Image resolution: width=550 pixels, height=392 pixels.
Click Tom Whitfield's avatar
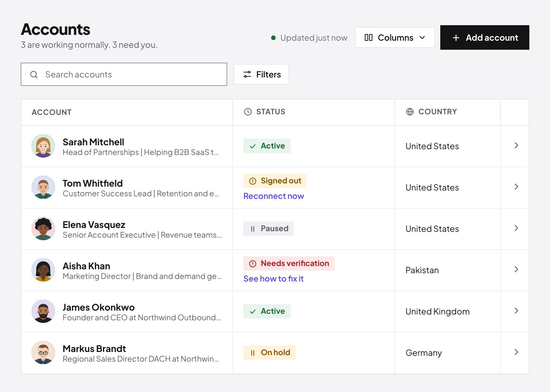(x=43, y=187)
